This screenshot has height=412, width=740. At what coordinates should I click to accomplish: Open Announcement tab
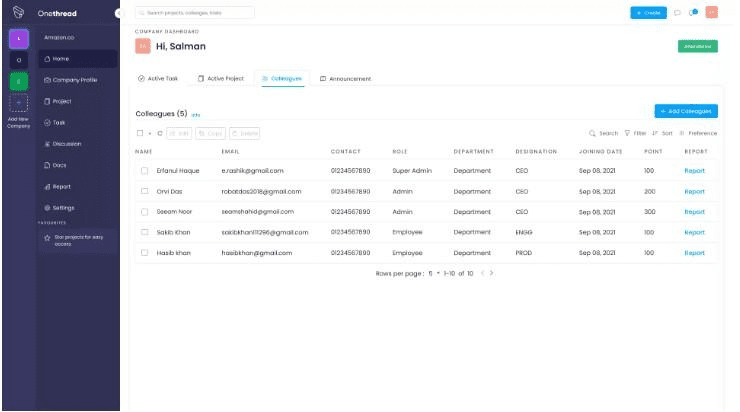[x=345, y=79]
